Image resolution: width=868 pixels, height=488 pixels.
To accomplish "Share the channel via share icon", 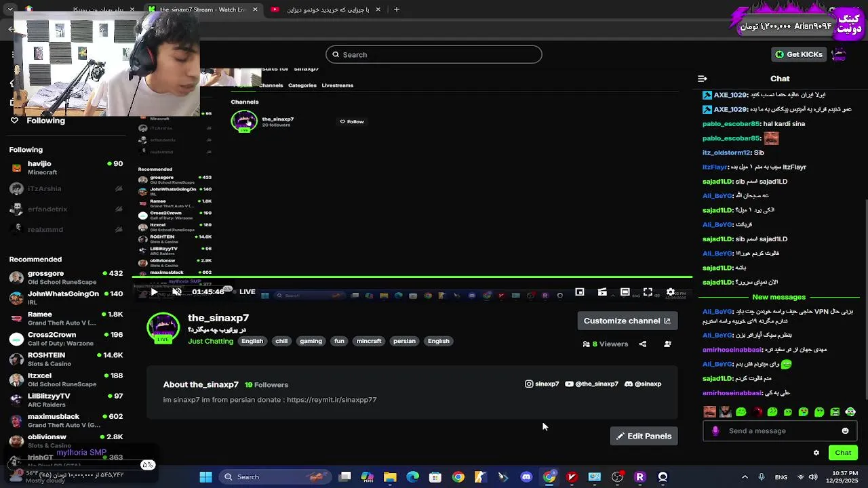I will click(x=643, y=344).
